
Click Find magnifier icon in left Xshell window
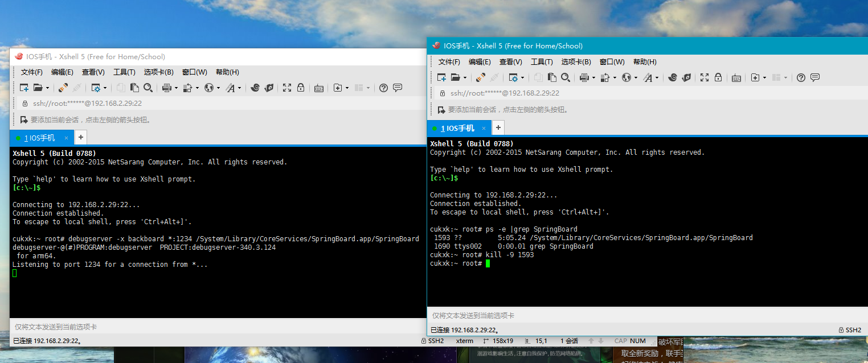click(148, 88)
